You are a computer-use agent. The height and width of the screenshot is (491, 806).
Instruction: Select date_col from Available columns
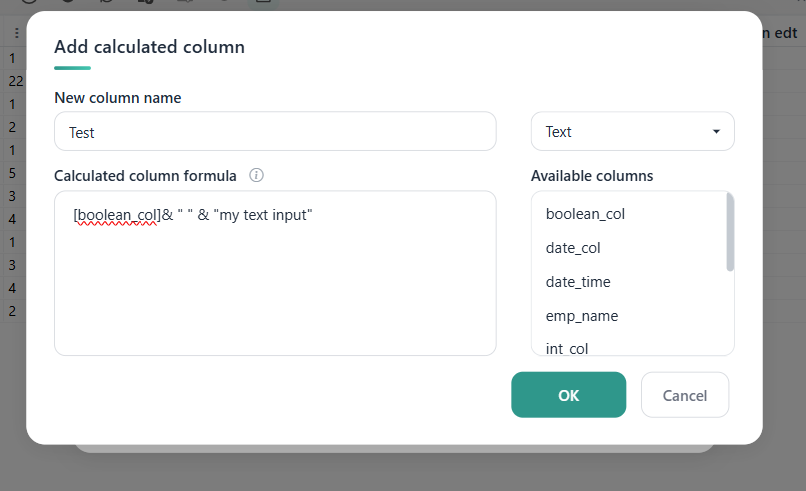tap(573, 248)
